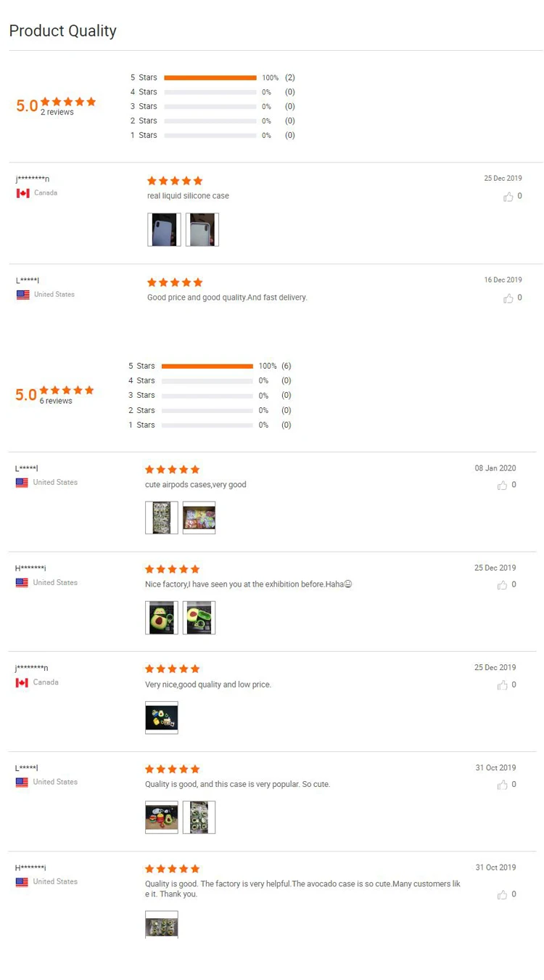Like the 'cute airpods cases' review
Viewport: 544px width, 980px height.
coord(502,486)
